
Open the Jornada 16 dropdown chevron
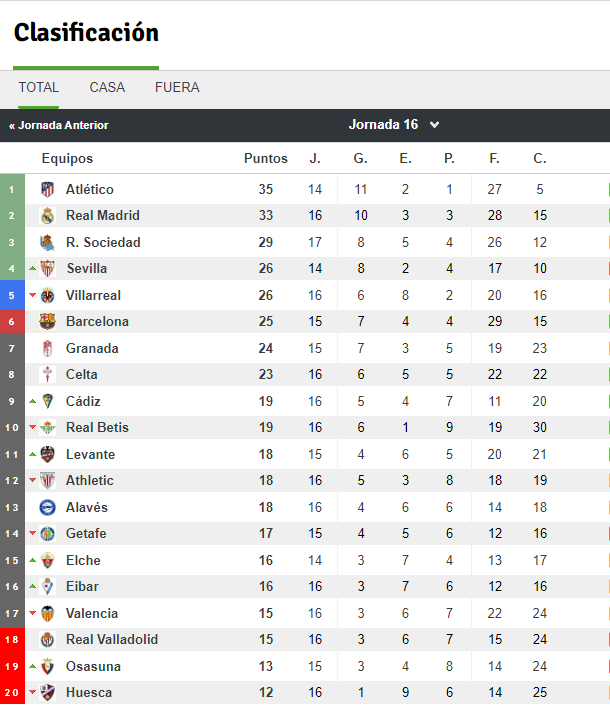pos(434,125)
